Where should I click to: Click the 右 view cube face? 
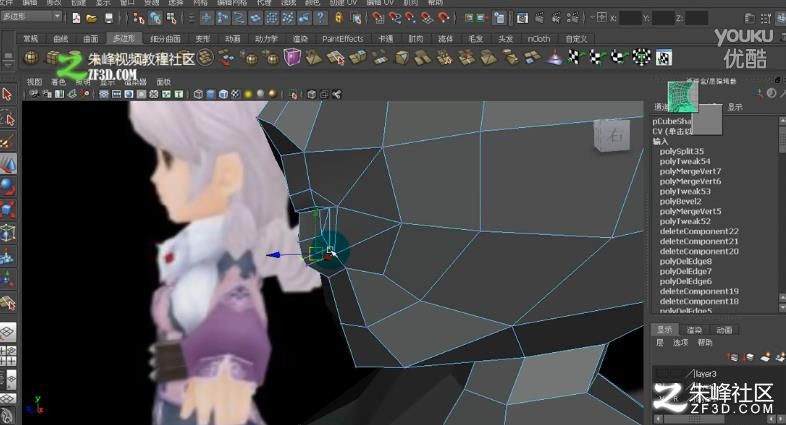(612, 135)
